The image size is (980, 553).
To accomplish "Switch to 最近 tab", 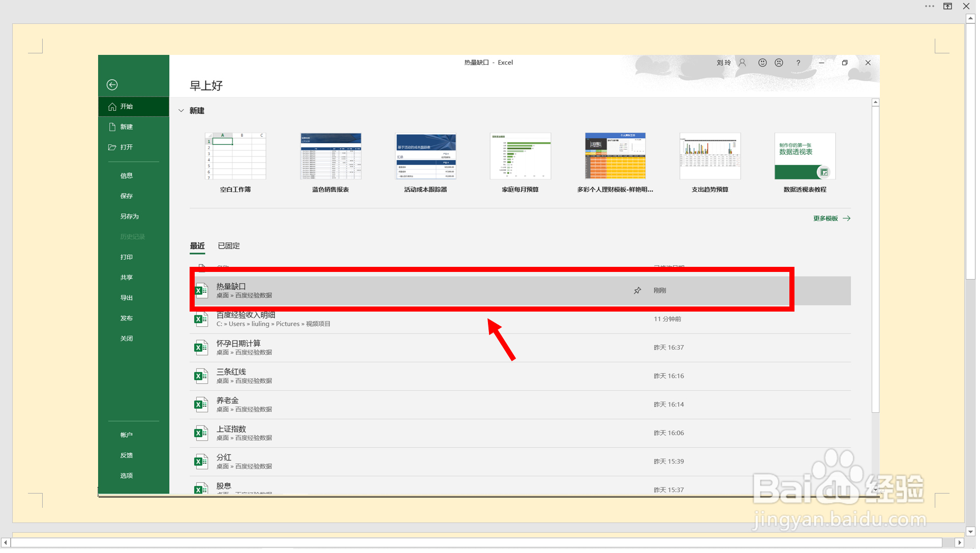I will (197, 246).
